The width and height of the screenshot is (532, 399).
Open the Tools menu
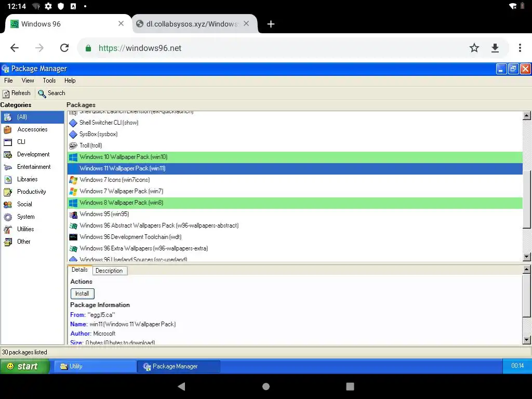49,81
